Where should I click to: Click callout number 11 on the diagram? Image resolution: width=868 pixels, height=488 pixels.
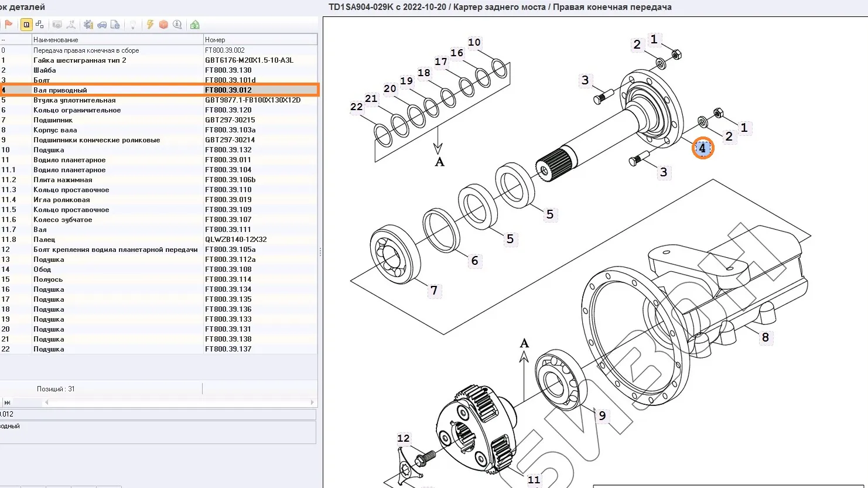(x=534, y=480)
